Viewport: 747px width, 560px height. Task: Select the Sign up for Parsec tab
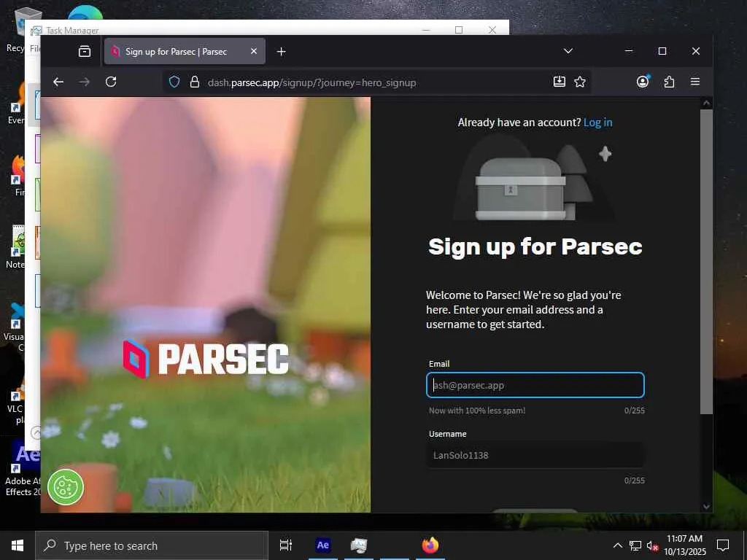(x=185, y=51)
